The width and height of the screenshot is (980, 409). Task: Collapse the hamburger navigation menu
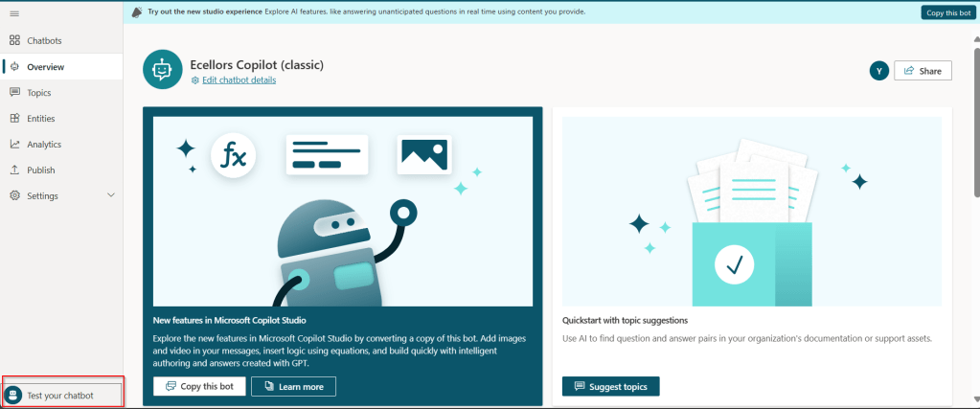click(14, 13)
